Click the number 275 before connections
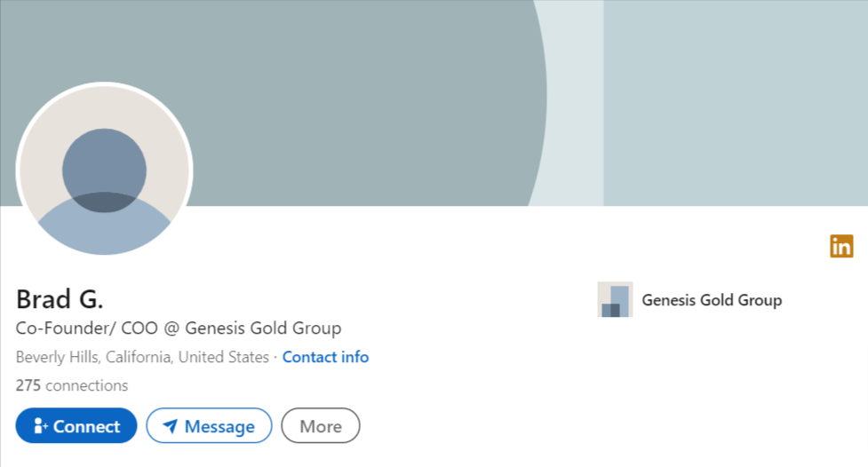This screenshot has width=868, height=467. coord(28,385)
